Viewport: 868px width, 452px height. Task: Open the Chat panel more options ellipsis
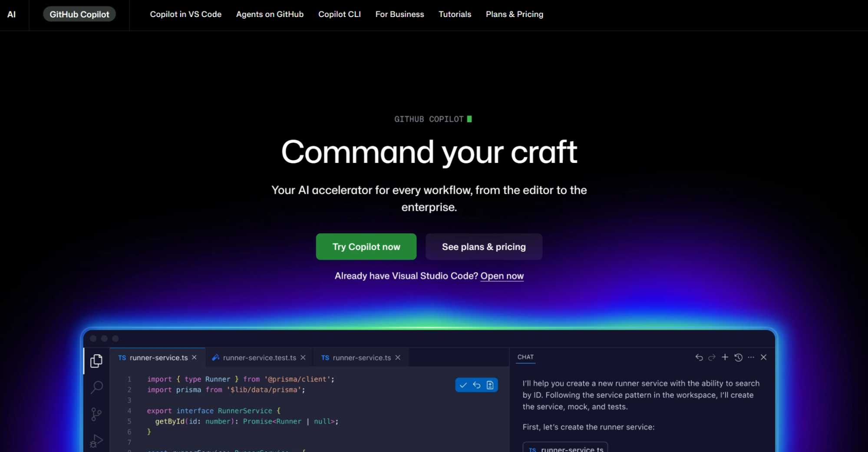coord(751,357)
